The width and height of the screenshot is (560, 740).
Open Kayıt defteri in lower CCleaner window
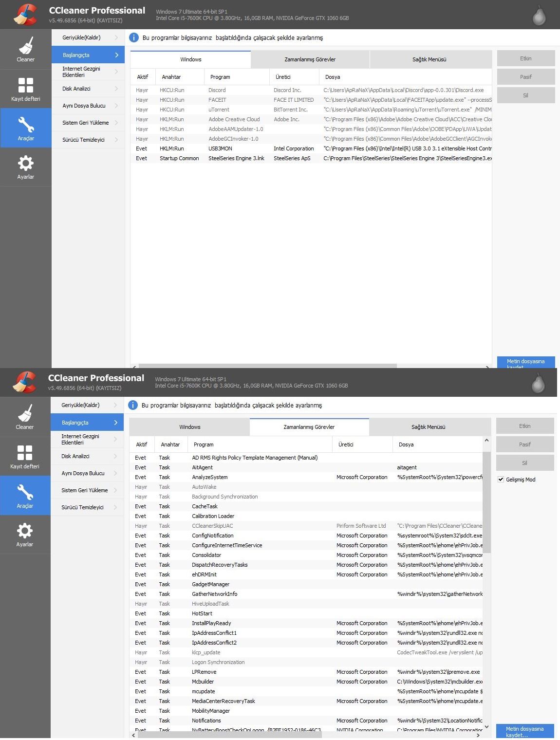click(x=24, y=457)
